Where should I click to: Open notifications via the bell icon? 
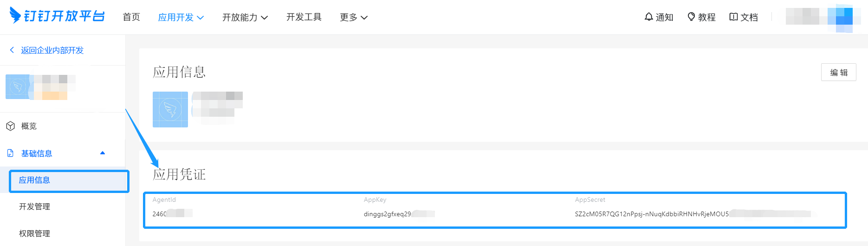649,17
